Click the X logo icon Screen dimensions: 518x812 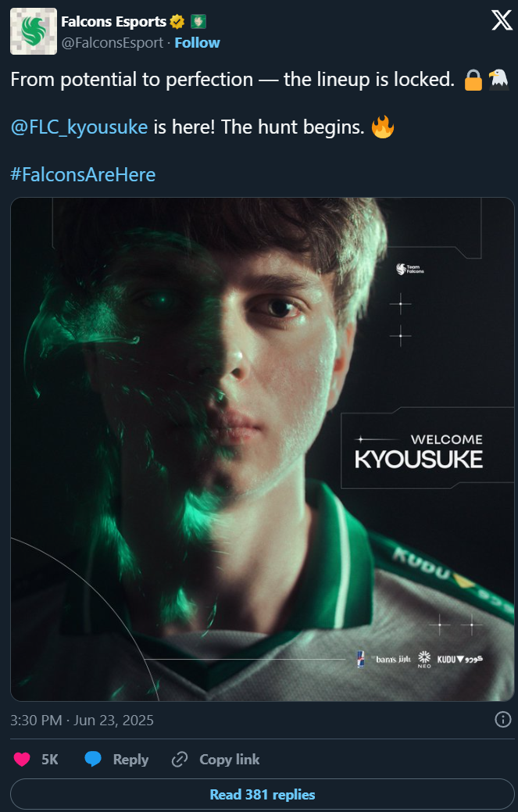(502, 21)
